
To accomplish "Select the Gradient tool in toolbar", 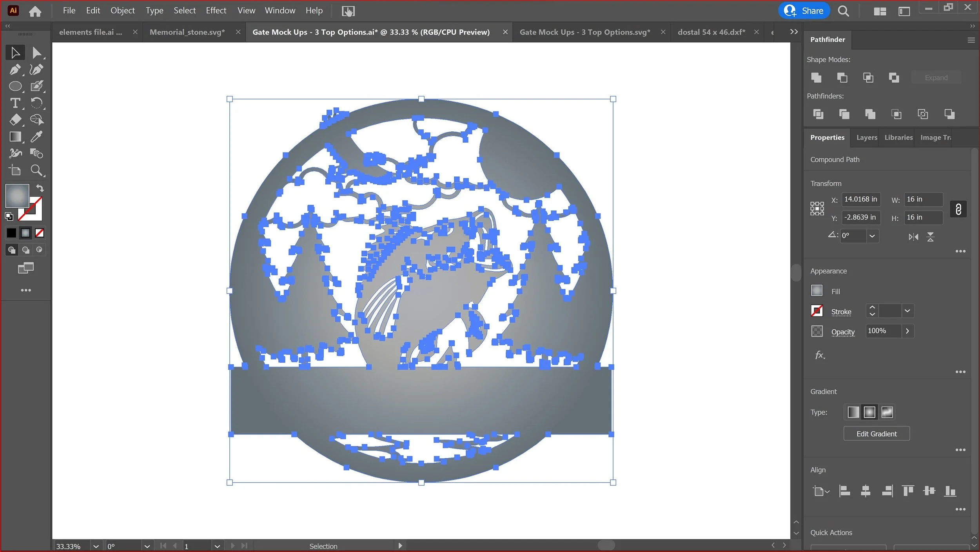I will coord(15,136).
